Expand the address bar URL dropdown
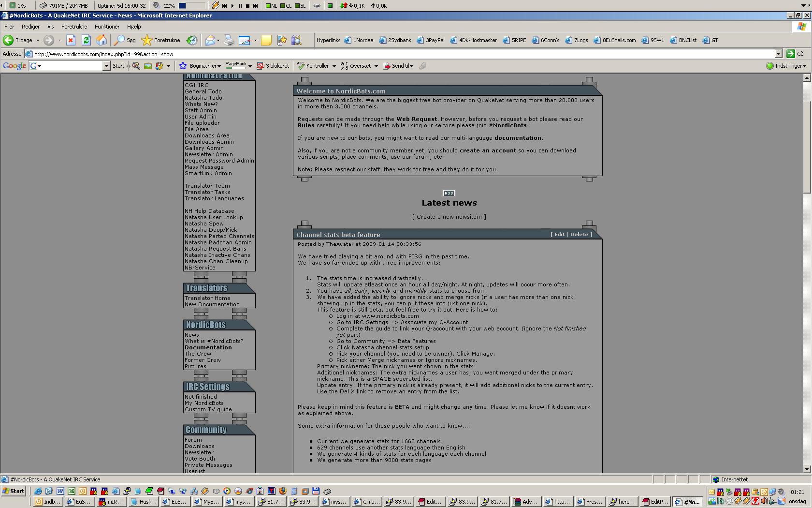The height and width of the screenshot is (508, 812). (x=778, y=54)
